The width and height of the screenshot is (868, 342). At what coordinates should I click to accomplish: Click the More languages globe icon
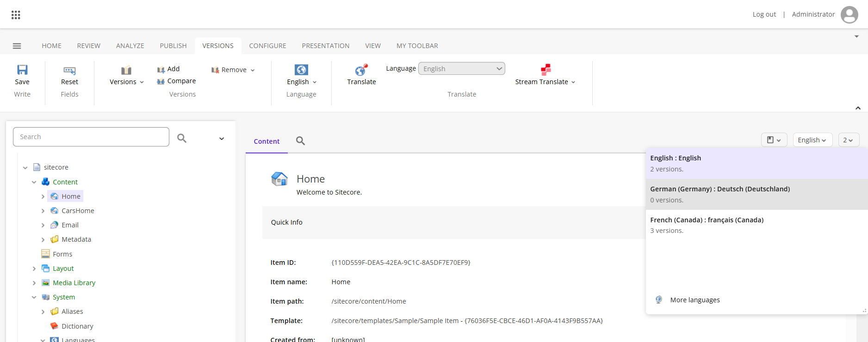pyautogui.click(x=659, y=299)
